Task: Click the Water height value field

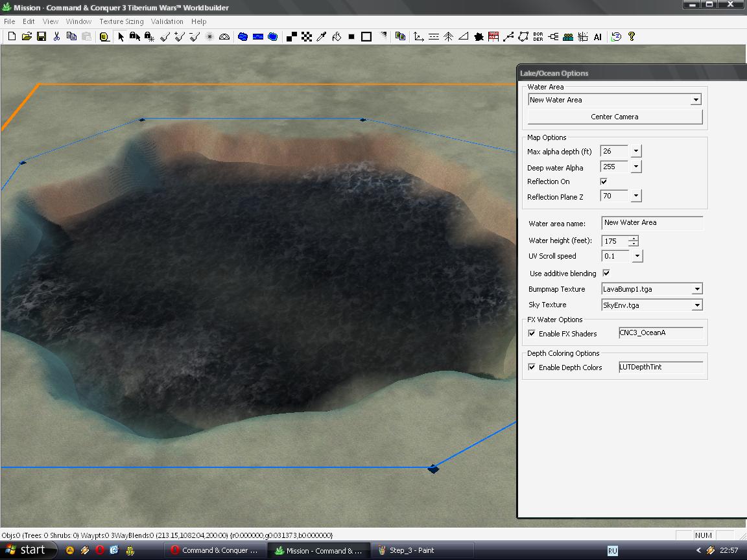Action: (x=615, y=241)
